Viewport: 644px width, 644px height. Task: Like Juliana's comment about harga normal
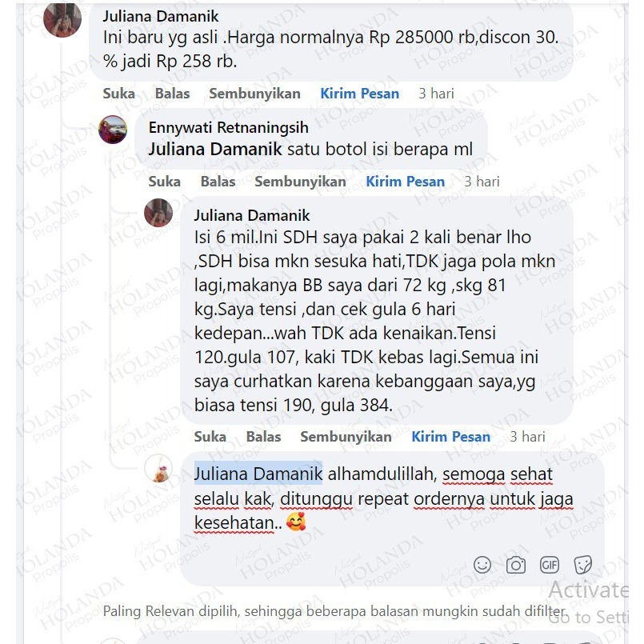(x=118, y=94)
